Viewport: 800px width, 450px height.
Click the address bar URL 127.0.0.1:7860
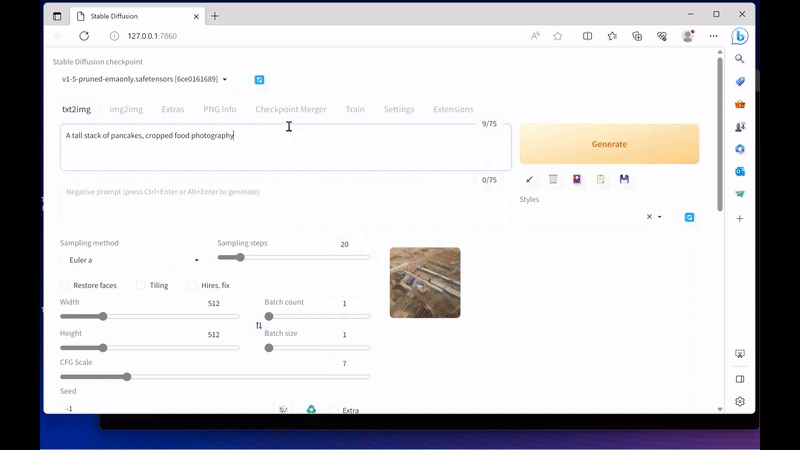point(152,36)
